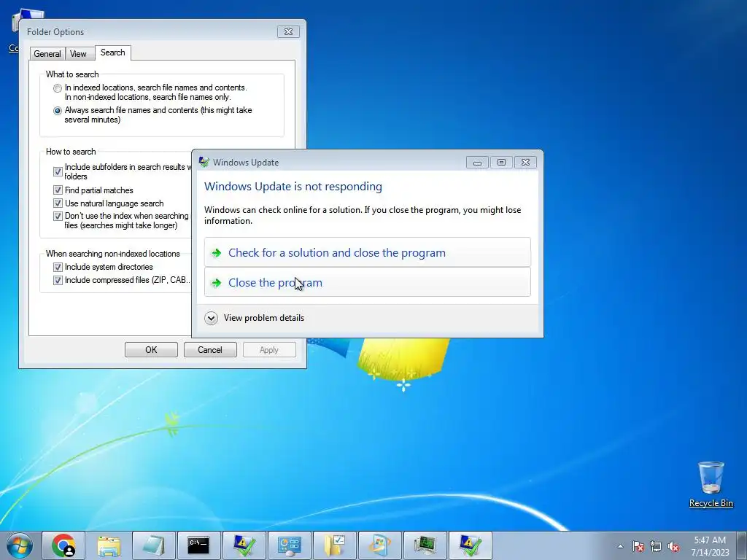Uncheck Don't use the index when searching
This screenshot has height=560, width=747.
58,216
